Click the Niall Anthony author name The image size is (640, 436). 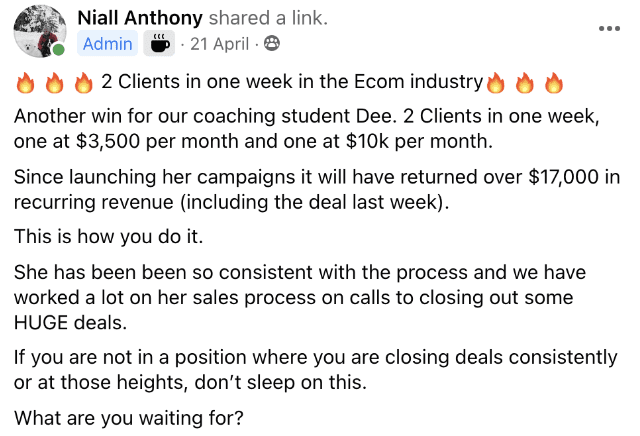tap(140, 18)
